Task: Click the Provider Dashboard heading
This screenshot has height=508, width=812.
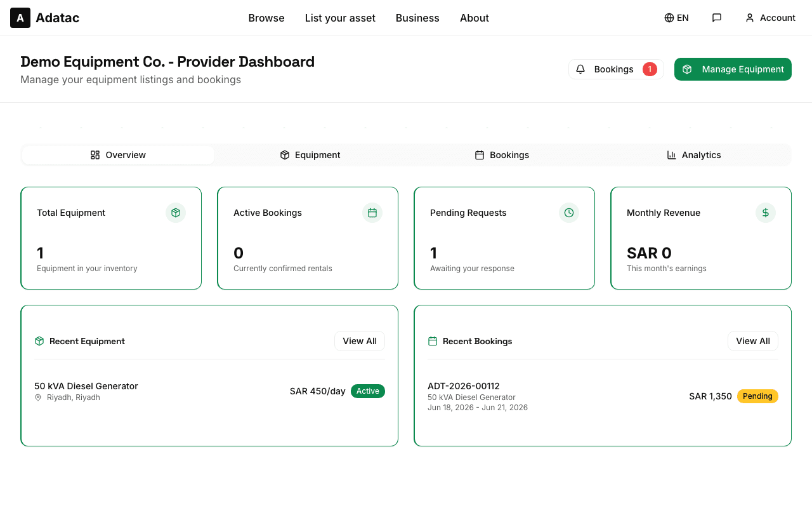Action: pyautogui.click(x=167, y=62)
